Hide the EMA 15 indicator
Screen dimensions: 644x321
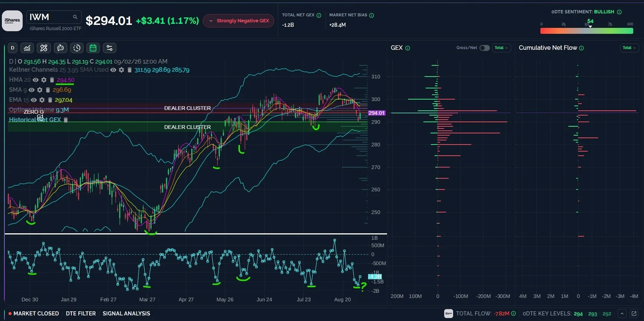(x=34, y=100)
